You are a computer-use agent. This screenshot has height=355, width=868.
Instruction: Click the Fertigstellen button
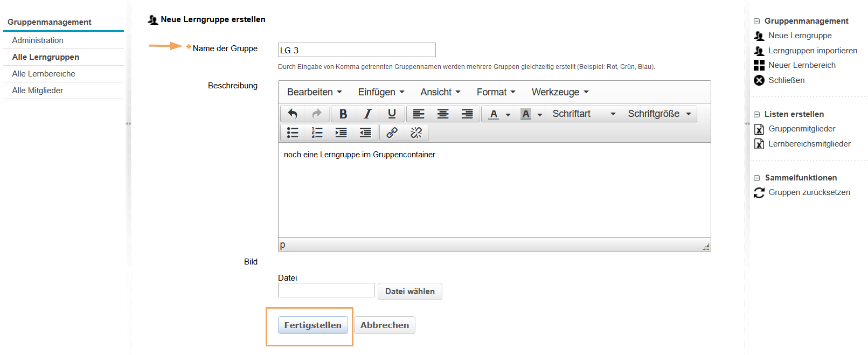(x=313, y=325)
